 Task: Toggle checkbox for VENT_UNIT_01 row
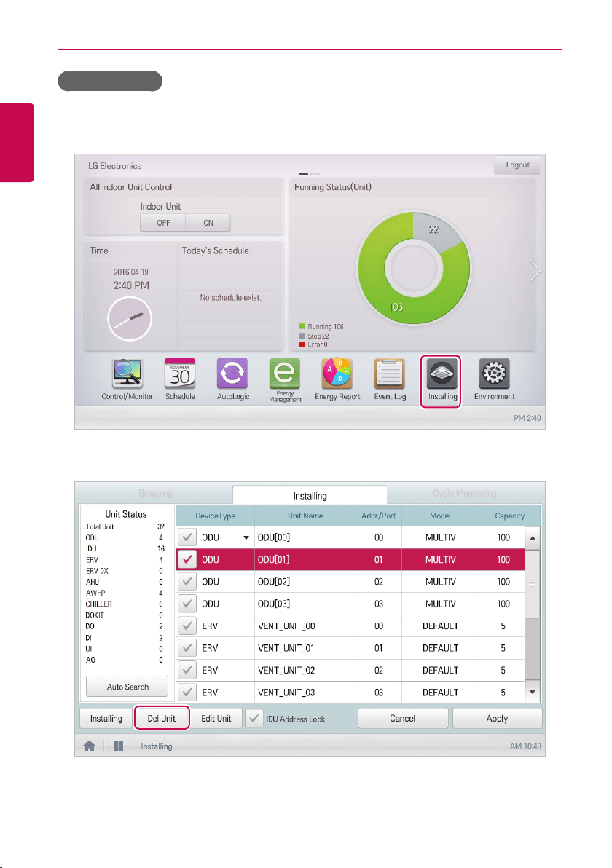click(187, 648)
